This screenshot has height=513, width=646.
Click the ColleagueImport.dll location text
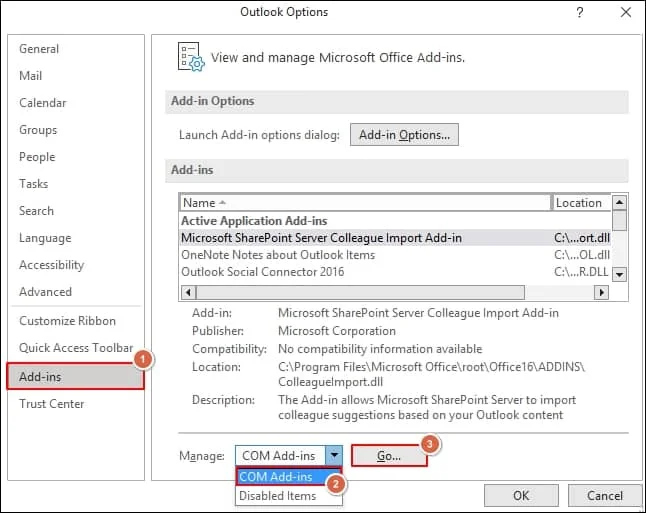click(x=330, y=382)
